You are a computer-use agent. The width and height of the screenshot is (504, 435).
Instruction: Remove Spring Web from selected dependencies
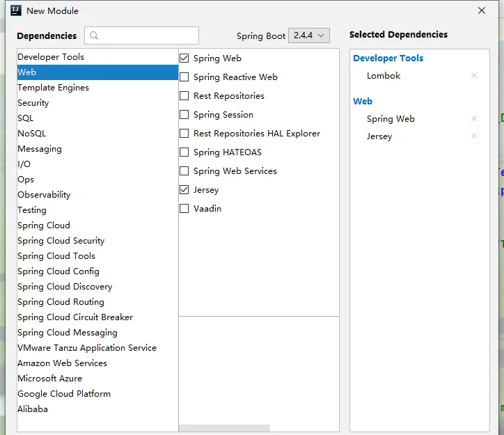(x=474, y=118)
